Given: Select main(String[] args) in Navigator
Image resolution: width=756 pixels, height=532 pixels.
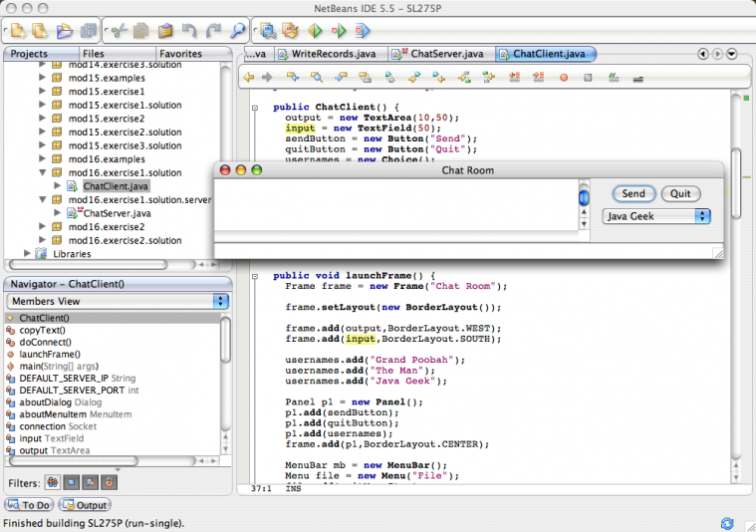Looking at the screenshot, I should point(59,366).
